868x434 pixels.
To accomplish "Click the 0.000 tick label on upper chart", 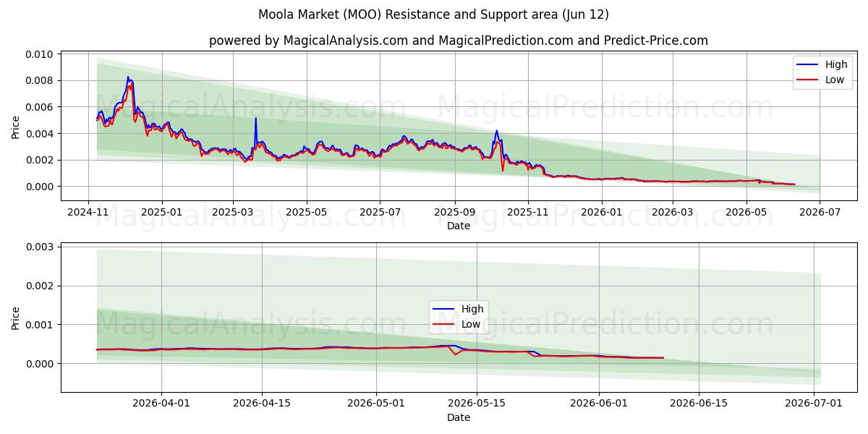I will (40, 187).
